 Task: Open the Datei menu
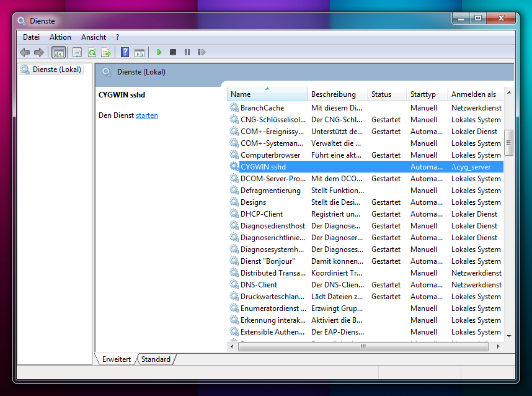tap(31, 37)
